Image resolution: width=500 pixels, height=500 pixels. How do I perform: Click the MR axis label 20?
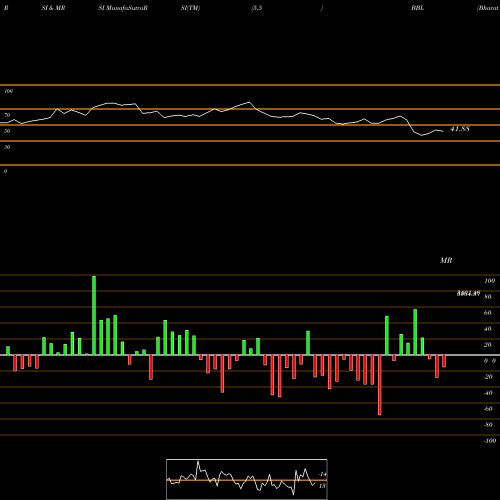pyautogui.click(x=487, y=345)
